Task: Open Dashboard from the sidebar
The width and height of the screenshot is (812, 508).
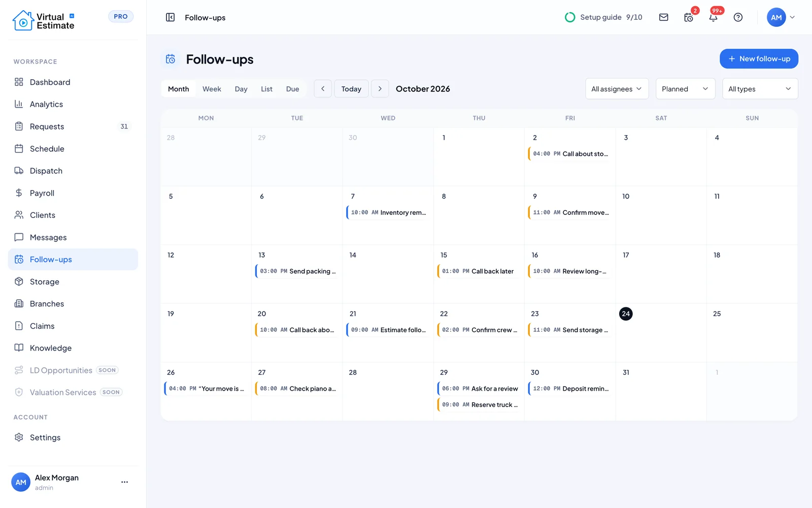Action: (73, 82)
